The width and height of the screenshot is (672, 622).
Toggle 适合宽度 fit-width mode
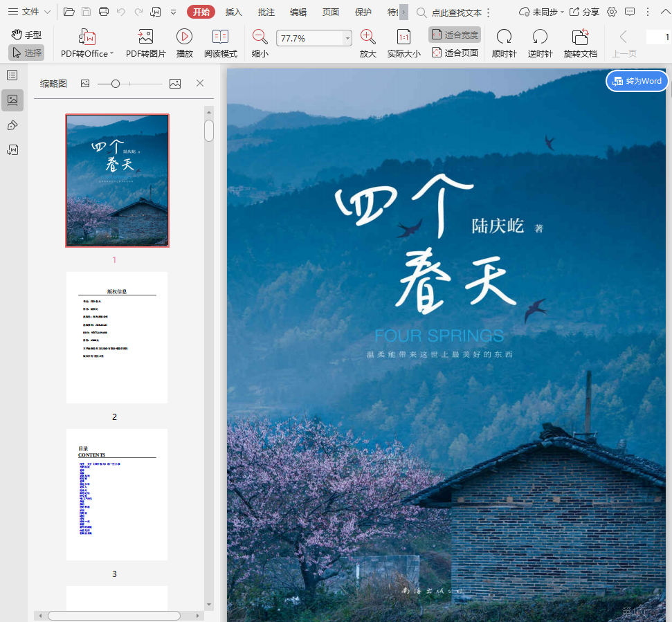[x=455, y=35]
